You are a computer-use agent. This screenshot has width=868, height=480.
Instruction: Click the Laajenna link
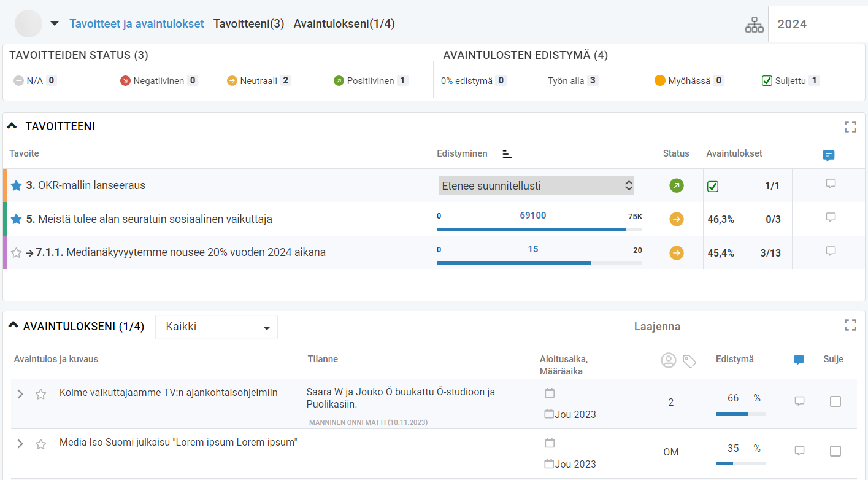(657, 327)
